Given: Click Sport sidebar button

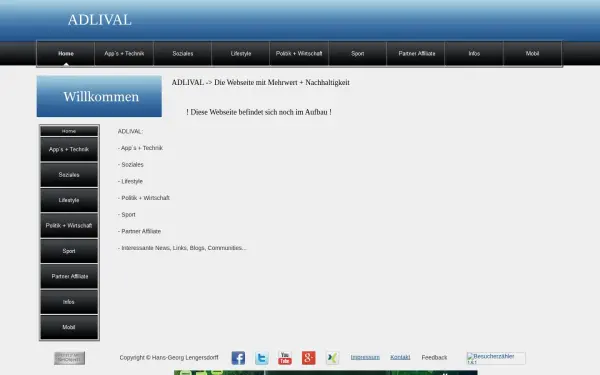Looking at the screenshot, I should tap(69, 251).
